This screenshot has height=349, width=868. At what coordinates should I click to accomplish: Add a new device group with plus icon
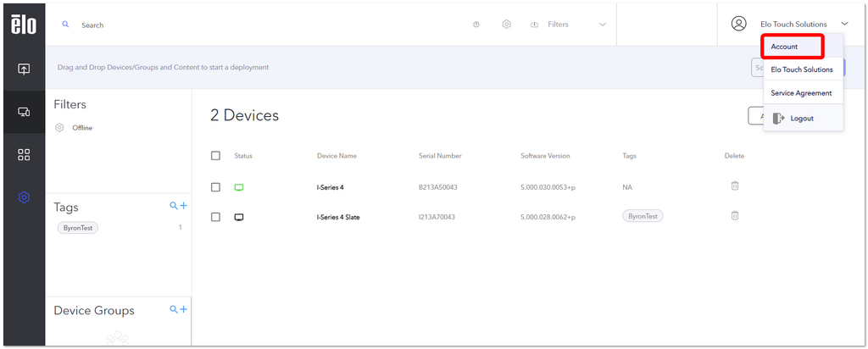pyautogui.click(x=184, y=309)
